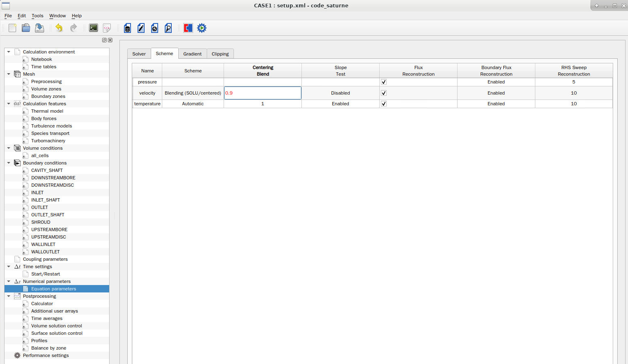Click the blue gear Run calculation icon

coord(202,28)
